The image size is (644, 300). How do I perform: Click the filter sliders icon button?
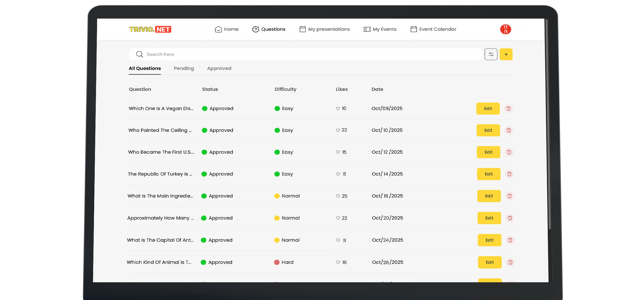491,54
